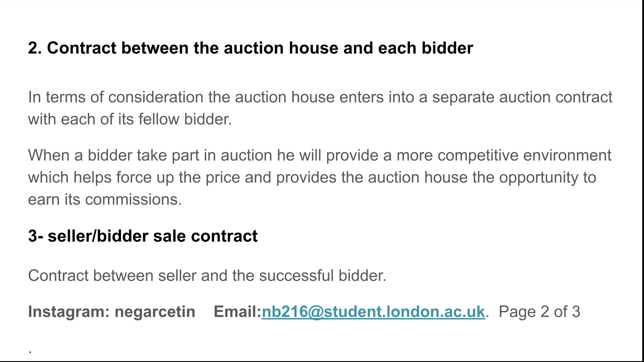Click the phrase "with each of its fellow bidder"
This screenshot has width=644, height=362.
(130, 119)
